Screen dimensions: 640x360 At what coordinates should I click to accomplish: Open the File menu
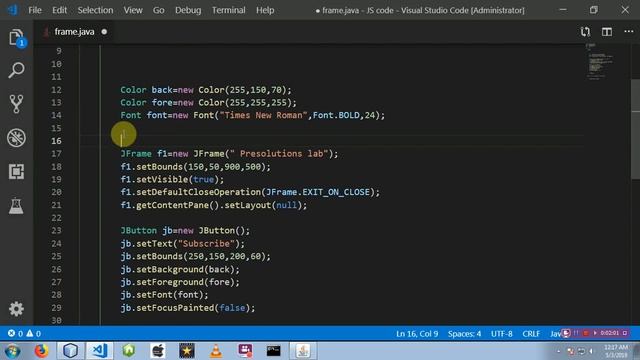[x=35, y=10]
